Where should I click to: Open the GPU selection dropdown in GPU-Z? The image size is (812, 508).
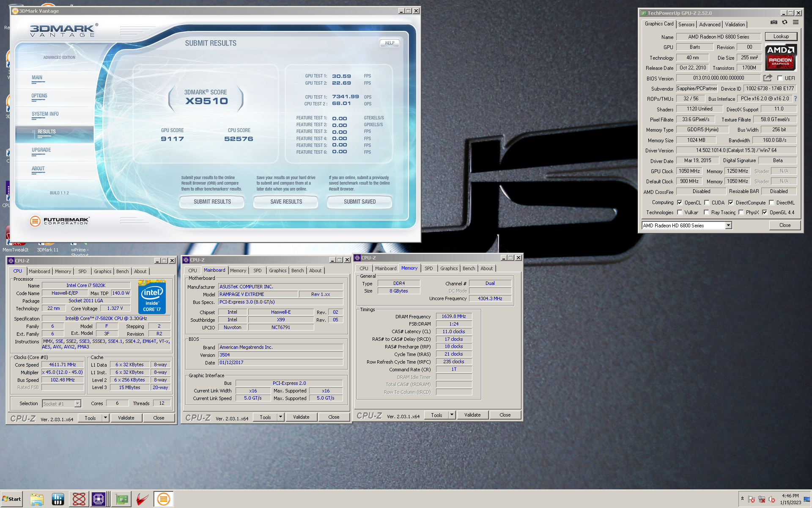pyautogui.click(x=728, y=225)
